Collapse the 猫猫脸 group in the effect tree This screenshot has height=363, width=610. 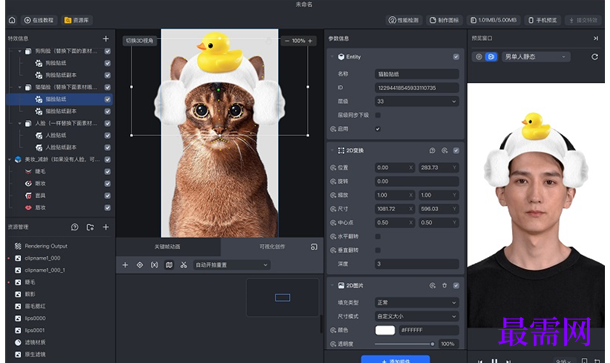(x=19, y=87)
